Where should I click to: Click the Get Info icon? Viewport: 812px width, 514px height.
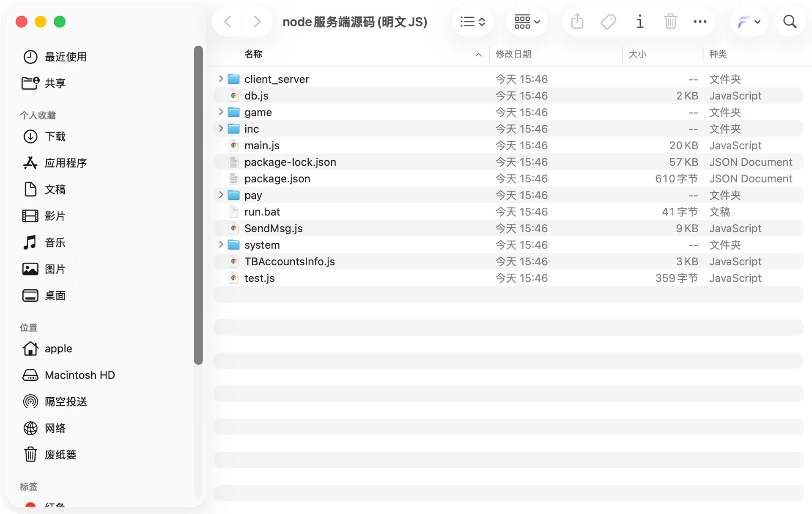(640, 22)
